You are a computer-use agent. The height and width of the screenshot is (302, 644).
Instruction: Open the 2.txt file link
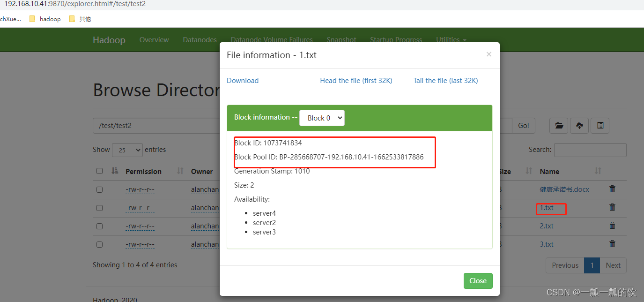pyautogui.click(x=547, y=226)
